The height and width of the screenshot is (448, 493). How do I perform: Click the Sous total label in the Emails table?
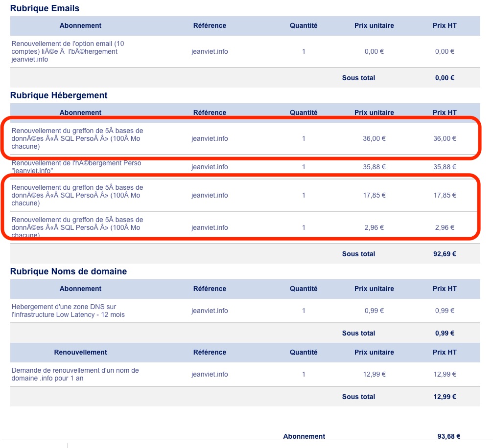point(358,78)
